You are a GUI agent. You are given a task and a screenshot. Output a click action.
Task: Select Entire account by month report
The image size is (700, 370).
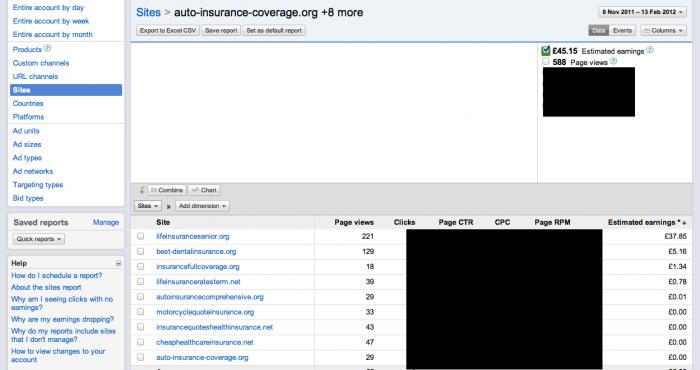coord(53,34)
